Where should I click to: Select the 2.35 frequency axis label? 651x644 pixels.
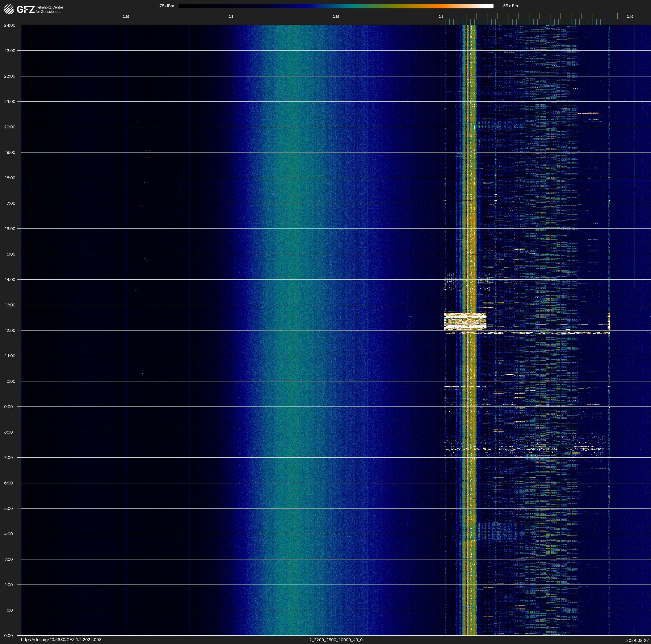(x=336, y=17)
